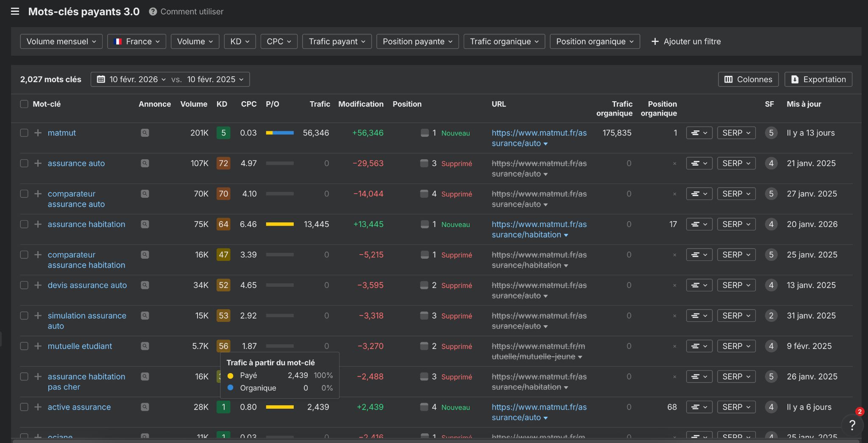Open the hamburger navigation menu
The height and width of the screenshot is (443, 868).
tap(15, 11)
